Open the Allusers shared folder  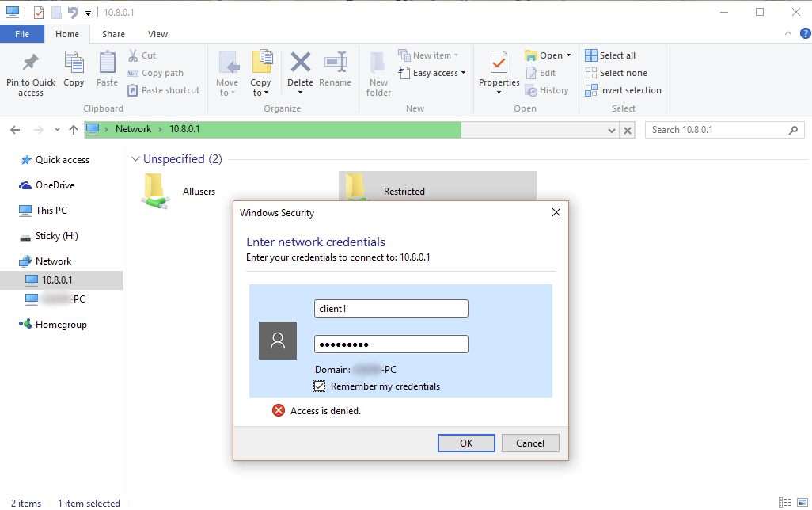pos(156,191)
